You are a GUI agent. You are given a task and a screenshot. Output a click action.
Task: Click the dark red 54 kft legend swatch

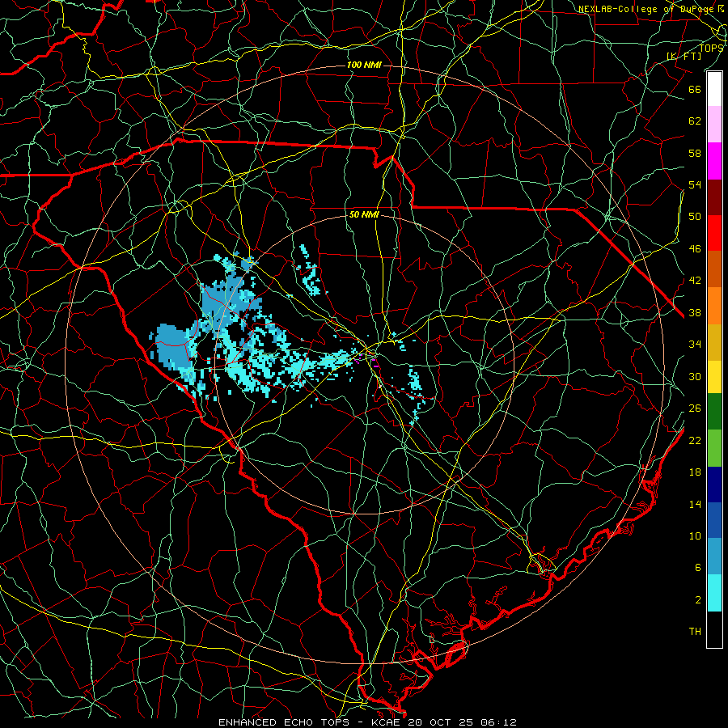pyautogui.click(x=714, y=197)
